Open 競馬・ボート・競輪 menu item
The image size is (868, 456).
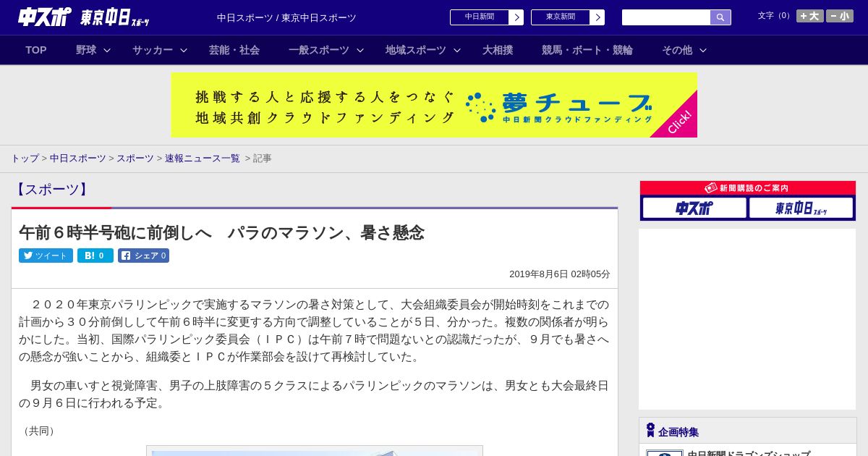pos(587,50)
